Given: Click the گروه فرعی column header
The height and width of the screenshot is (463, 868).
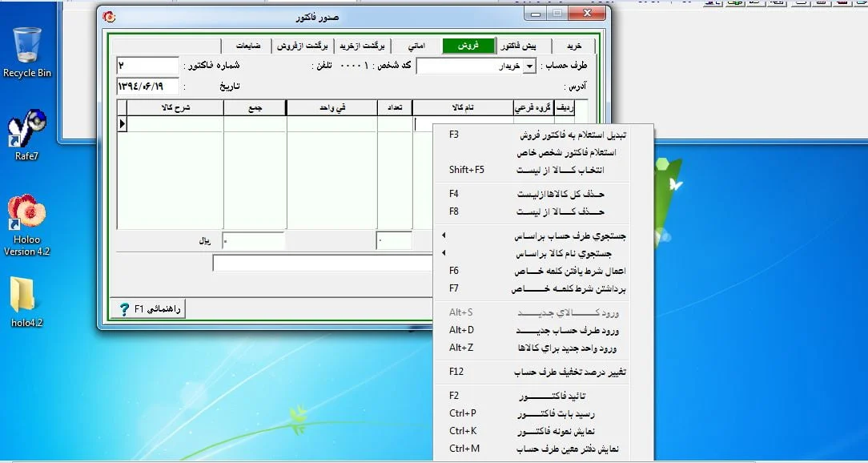Looking at the screenshot, I should coord(533,108).
